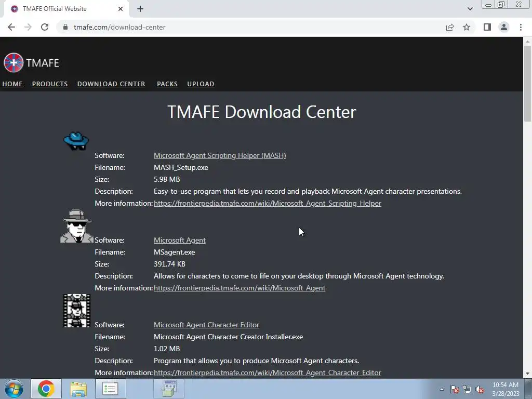This screenshot has height=399, width=532.
Task: Open frontierpedia Microsoft_Agent wiki link
Action: (240, 288)
